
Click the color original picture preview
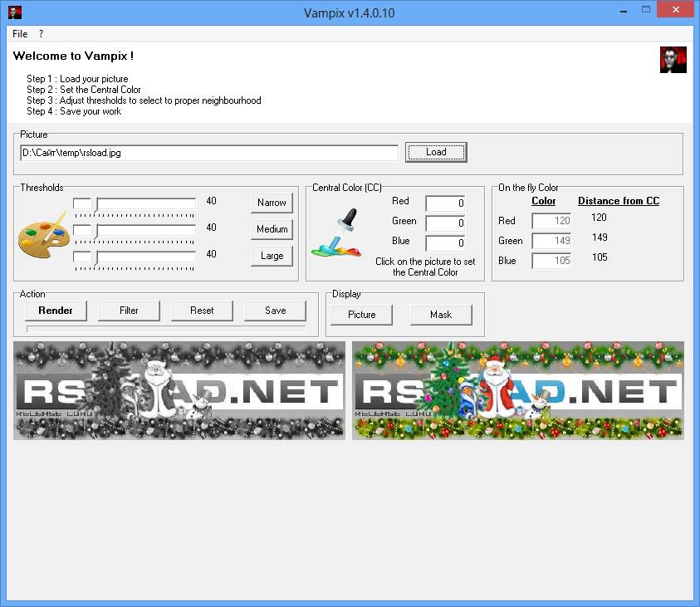(518, 390)
